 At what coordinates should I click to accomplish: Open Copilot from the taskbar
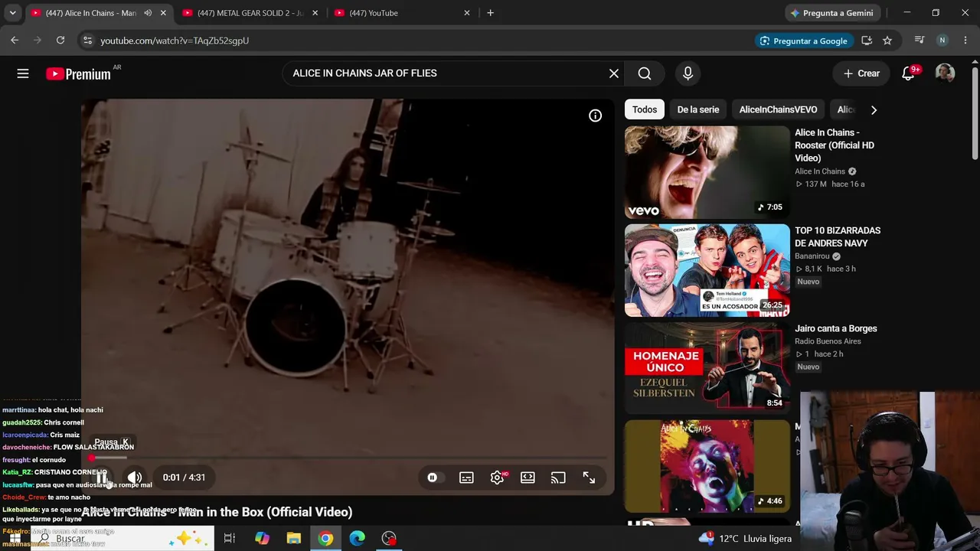pyautogui.click(x=262, y=539)
